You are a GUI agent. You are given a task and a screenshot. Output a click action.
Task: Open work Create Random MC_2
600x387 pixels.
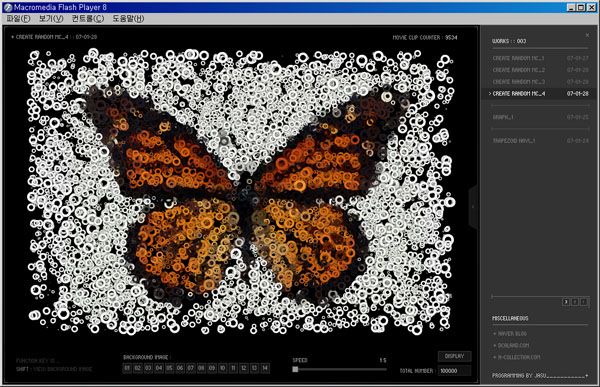[540, 70]
